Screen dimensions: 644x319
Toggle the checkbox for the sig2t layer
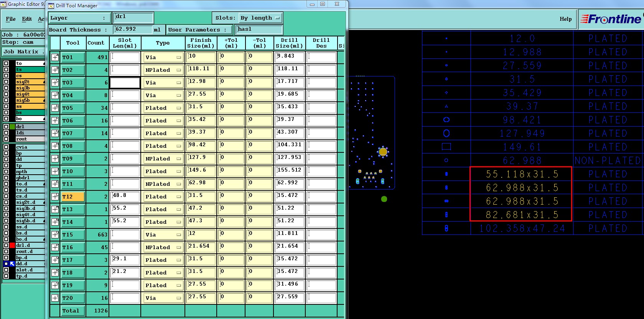coord(6,82)
